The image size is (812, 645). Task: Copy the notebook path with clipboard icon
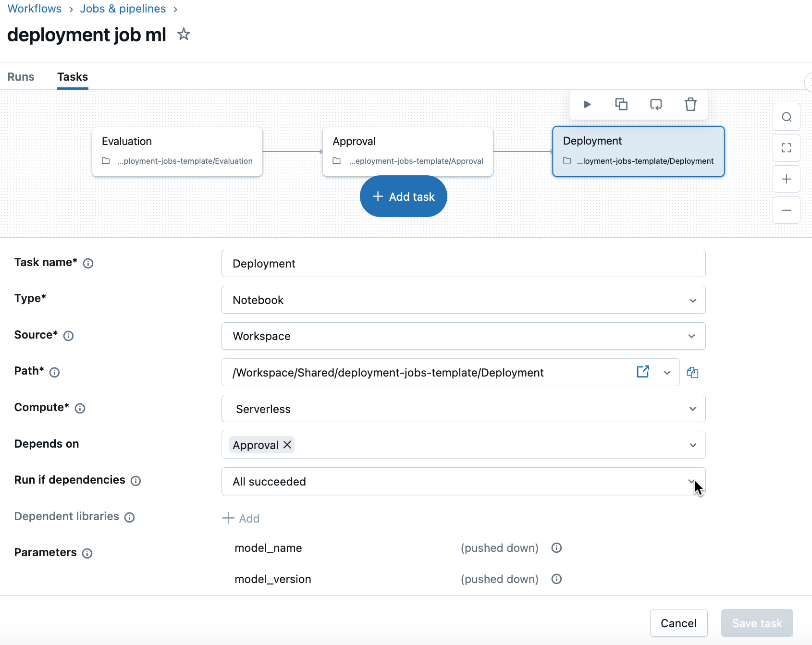click(x=692, y=372)
